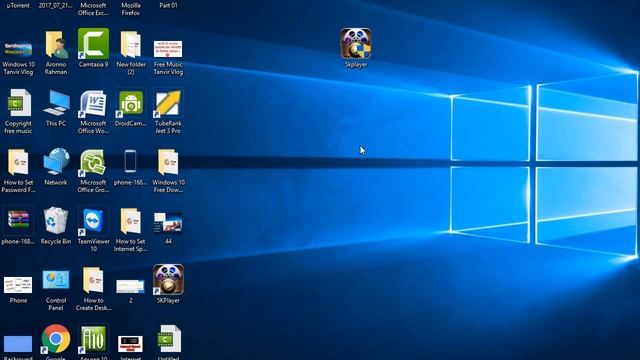The image size is (640, 360).
Task: Select the How to Set Internet Speed folder
Action: click(x=131, y=221)
